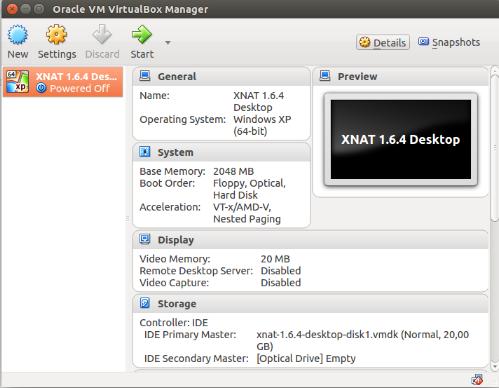The width and height of the screenshot is (499, 388).
Task: Click the xnat-1.6.4-desktop-disk1.vmdk entry
Action: click(363, 340)
